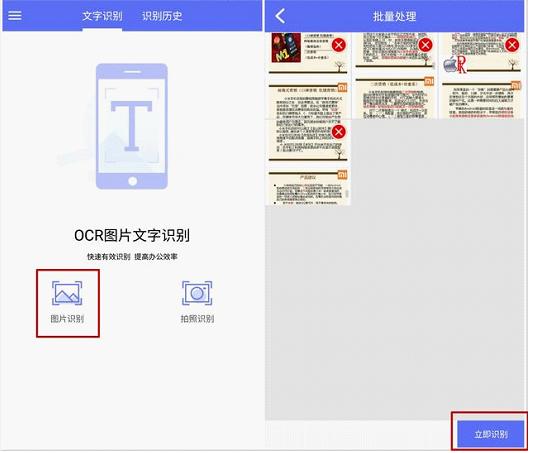
Task: Select the thumbnail with Apple logo
Action: pyautogui.click(x=481, y=76)
